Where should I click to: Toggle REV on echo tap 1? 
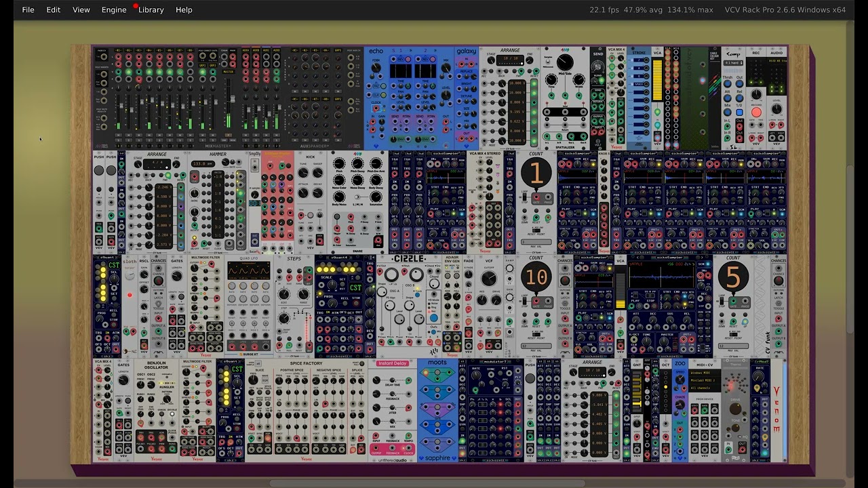(408, 59)
